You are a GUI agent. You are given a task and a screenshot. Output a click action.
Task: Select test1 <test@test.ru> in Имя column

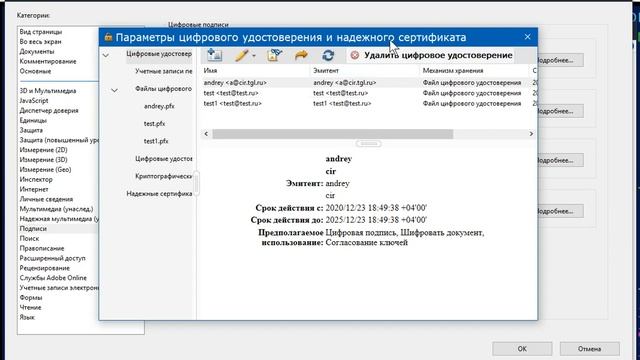233,104
